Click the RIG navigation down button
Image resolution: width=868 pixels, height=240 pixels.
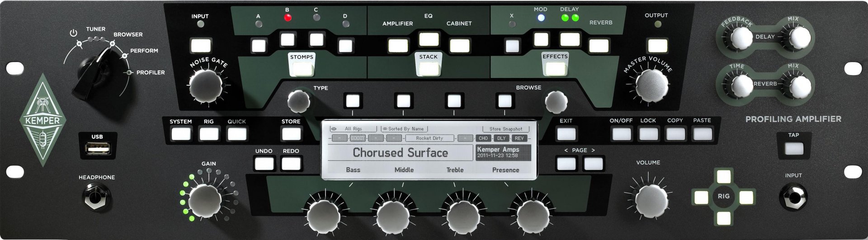[x=724, y=219]
